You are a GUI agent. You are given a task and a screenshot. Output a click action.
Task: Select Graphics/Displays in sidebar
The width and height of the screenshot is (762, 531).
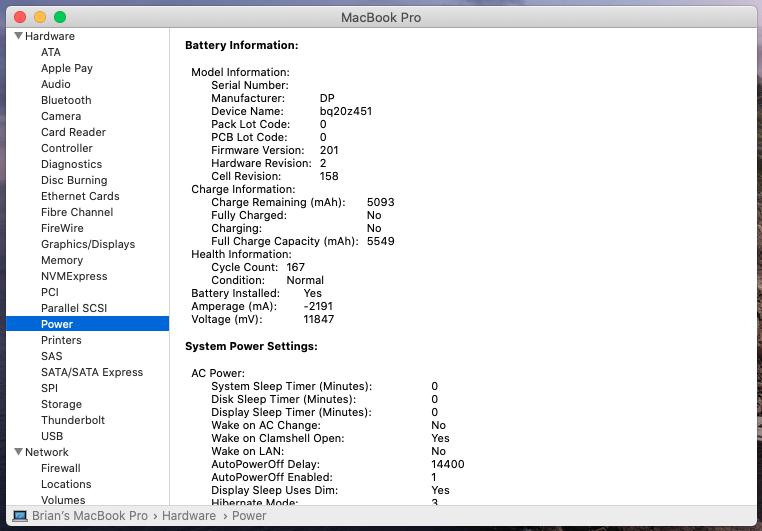pyautogui.click(x=88, y=244)
